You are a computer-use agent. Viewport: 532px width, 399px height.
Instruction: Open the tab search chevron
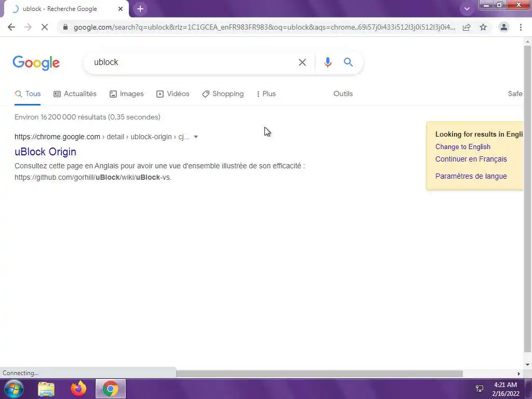[x=467, y=9]
